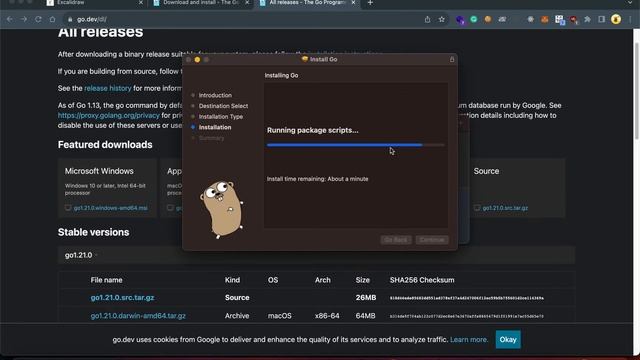
Task: Open go1.21.0.darwin-amd64.tar.gz in the table
Action: (x=138, y=316)
